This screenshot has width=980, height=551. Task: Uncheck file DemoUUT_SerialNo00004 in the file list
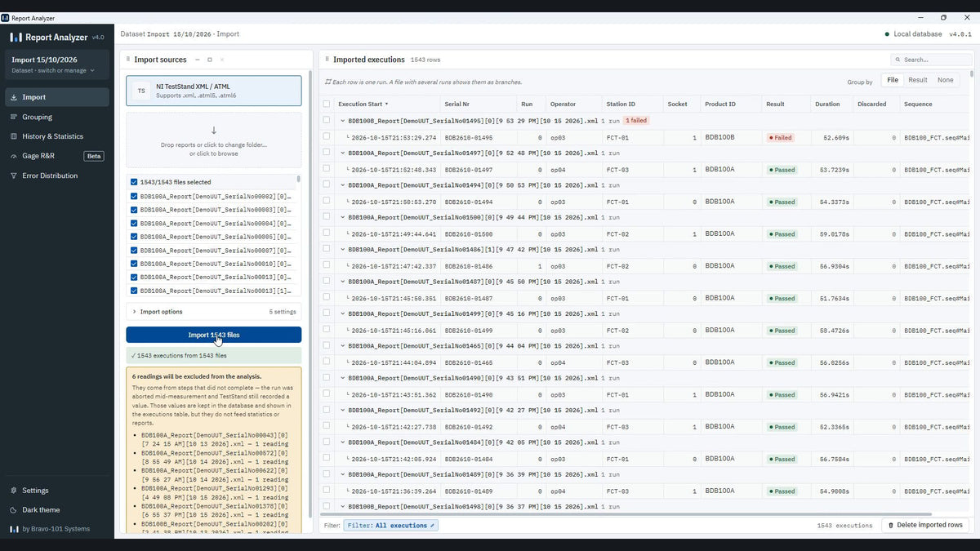point(134,223)
